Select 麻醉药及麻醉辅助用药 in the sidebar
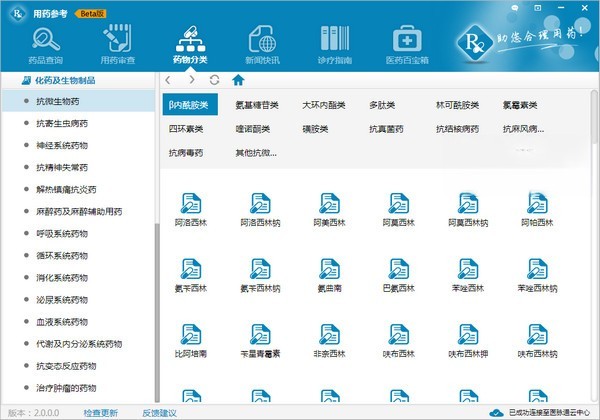The height and width of the screenshot is (420, 600). (x=78, y=212)
